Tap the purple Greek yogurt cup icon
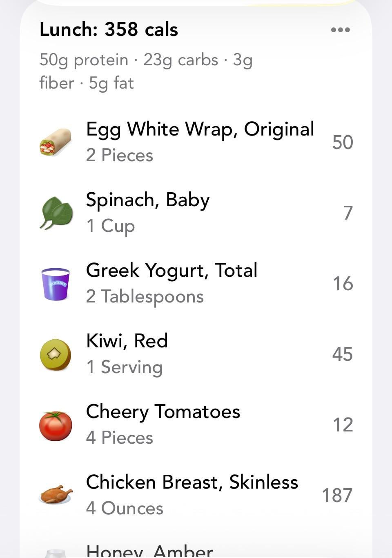The width and height of the screenshot is (392, 558). click(x=56, y=284)
